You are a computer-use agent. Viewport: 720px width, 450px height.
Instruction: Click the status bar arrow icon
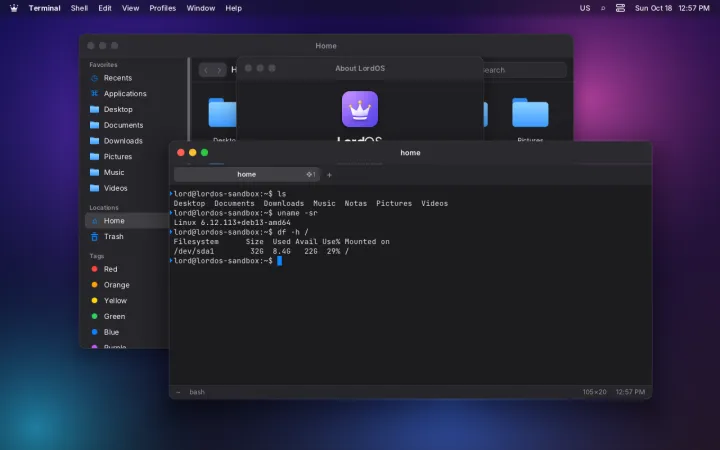pos(178,392)
